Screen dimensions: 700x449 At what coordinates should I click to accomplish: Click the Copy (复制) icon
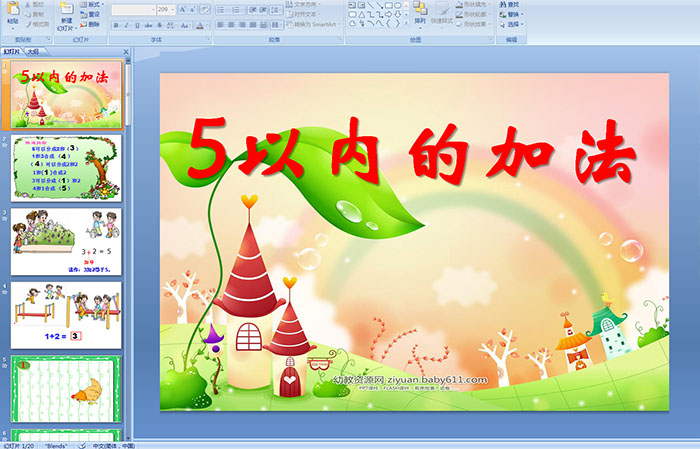pyautogui.click(x=28, y=14)
